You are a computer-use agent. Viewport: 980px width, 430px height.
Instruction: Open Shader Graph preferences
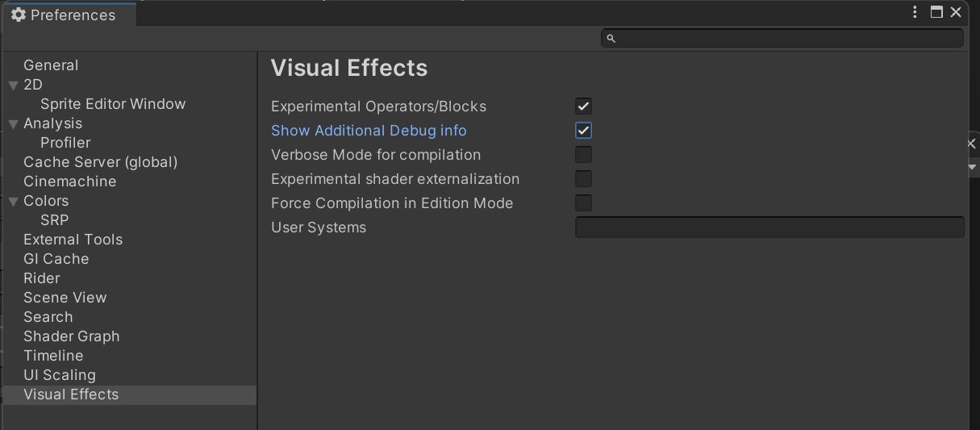click(x=72, y=336)
